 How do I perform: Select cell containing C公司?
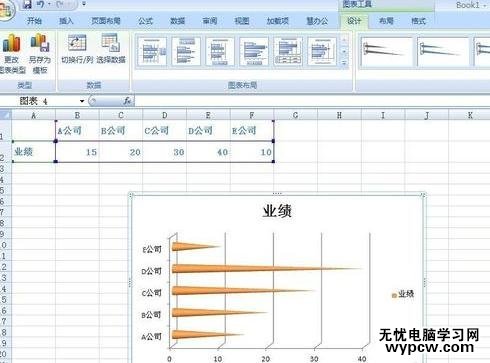pos(165,131)
